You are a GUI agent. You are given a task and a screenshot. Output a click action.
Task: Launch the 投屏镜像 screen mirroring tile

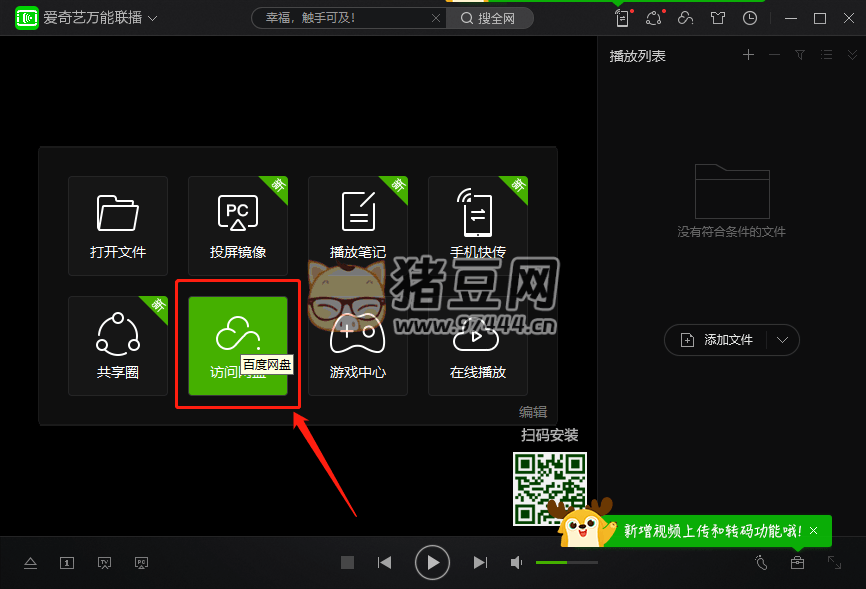238,225
